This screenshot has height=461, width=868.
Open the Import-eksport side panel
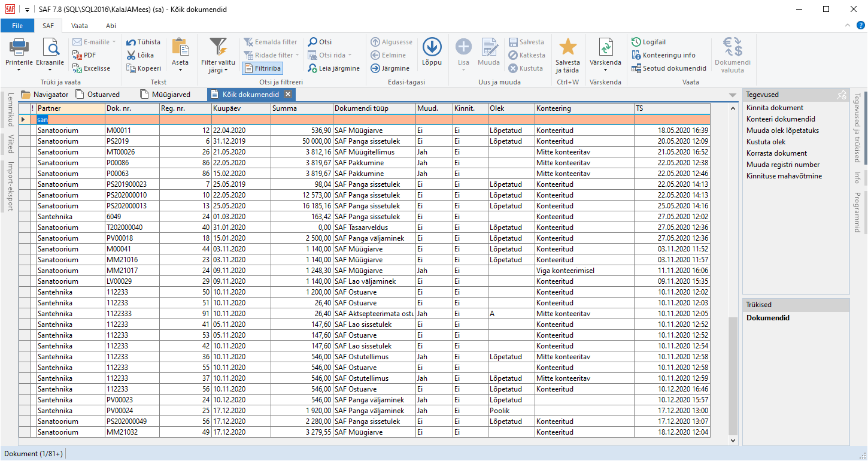[x=10, y=186]
